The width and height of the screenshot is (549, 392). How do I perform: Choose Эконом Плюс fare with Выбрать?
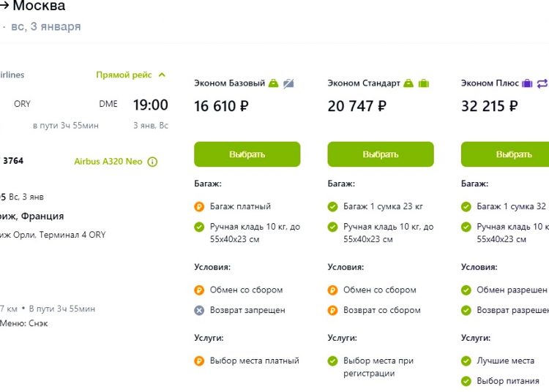point(505,154)
